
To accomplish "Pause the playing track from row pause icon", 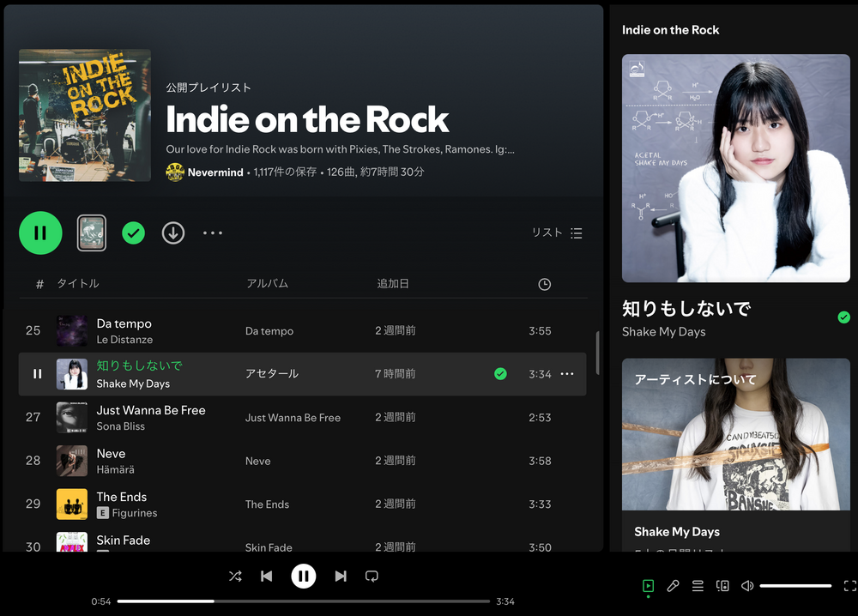I will coord(37,374).
